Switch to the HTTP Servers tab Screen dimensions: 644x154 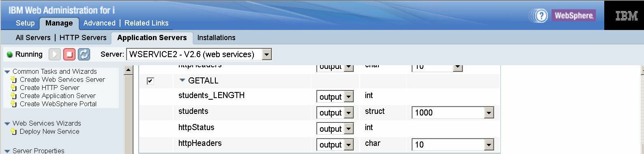point(83,38)
